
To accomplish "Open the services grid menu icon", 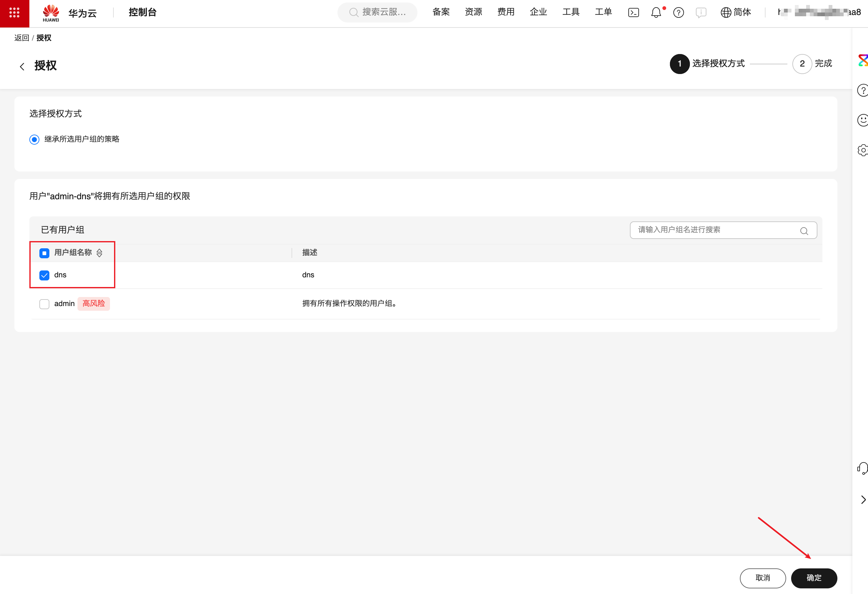I will point(14,13).
